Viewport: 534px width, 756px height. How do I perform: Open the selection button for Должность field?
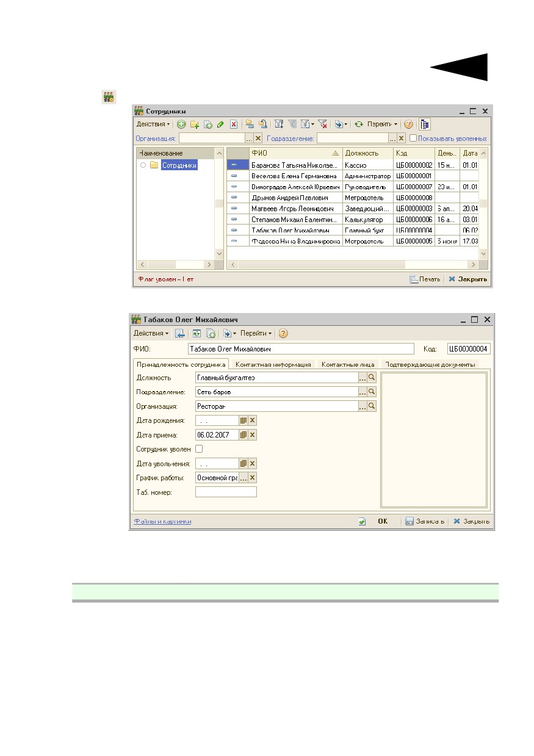tap(363, 378)
